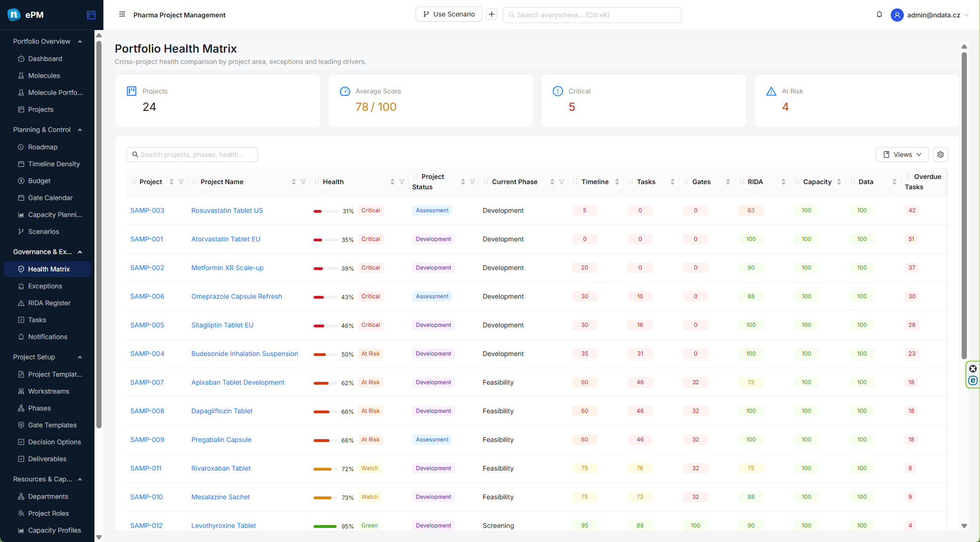
Task: Collapse the Portfolio Overview section
Action: [x=80, y=41]
